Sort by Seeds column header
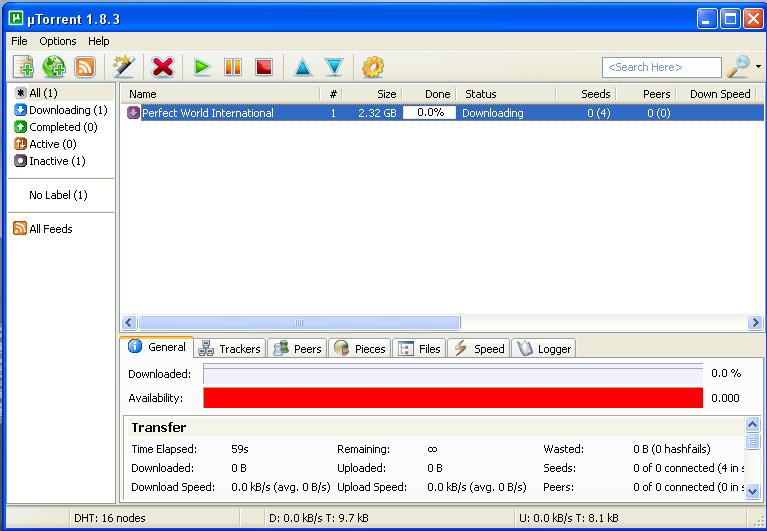The image size is (767, 531). (x=586, y=94)
